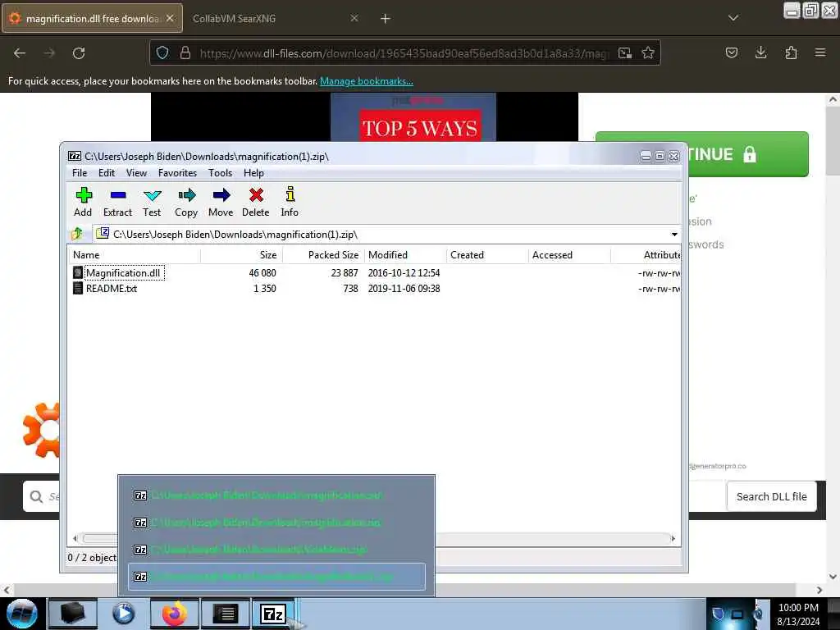
Task: Go back in the browser
Action: click(20, 53)
